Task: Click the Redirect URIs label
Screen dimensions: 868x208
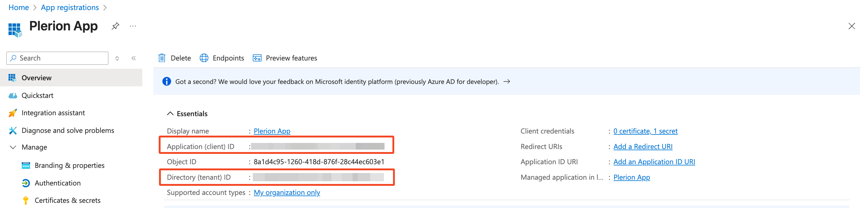Action: pyautogui.click(x=541, y=147)
